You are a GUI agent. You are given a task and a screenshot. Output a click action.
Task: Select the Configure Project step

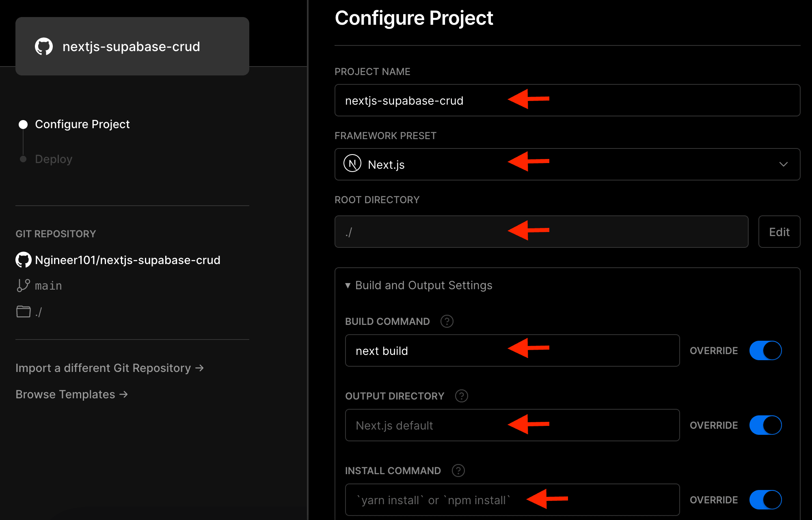(82, 124)
